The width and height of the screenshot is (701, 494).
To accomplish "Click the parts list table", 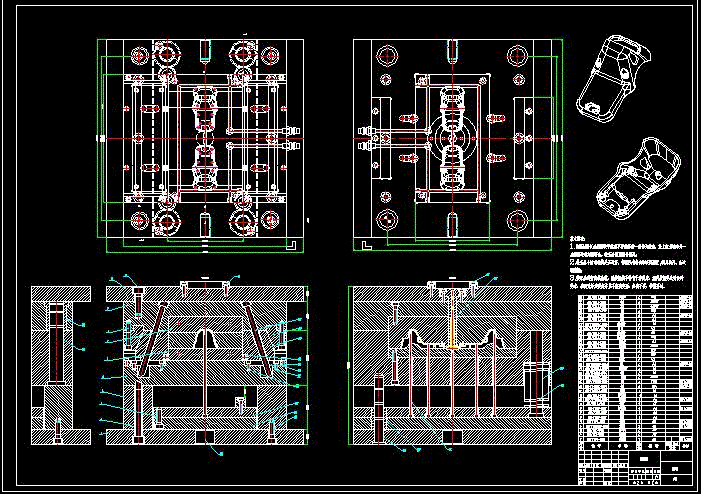I will [x=635, y=372].
